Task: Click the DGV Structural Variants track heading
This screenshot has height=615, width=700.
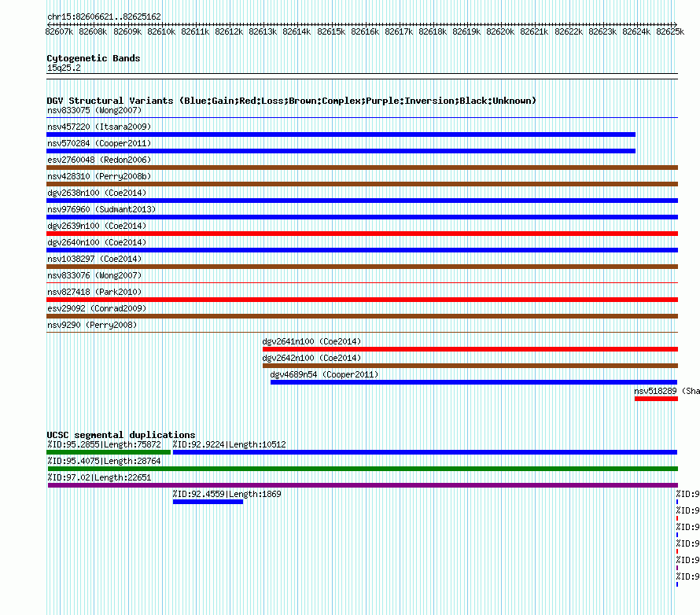Action: [x=291, y=101]
